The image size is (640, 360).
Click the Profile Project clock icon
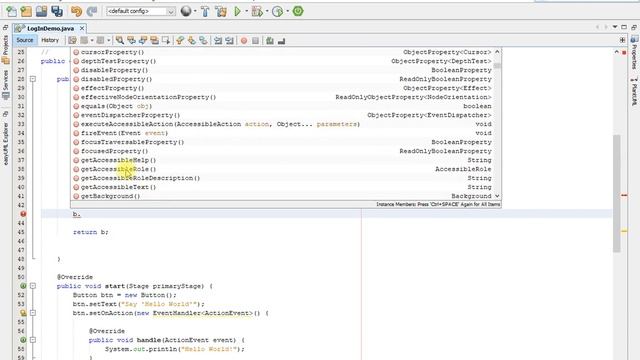(278, 11)
